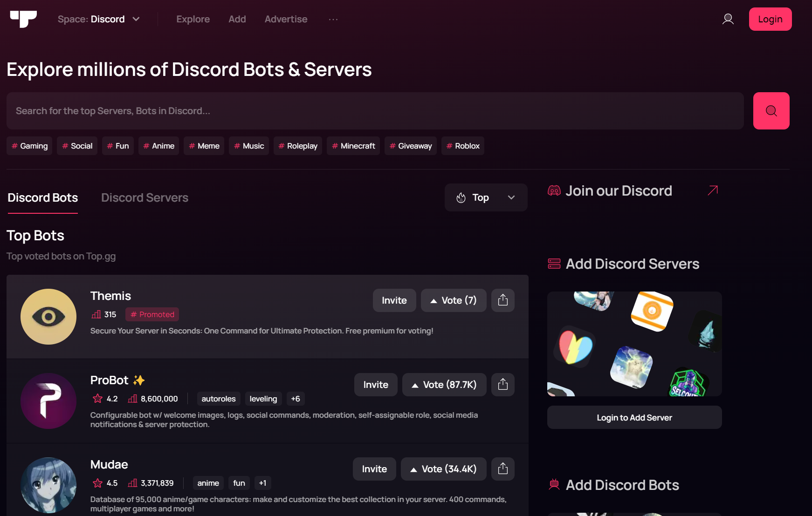Click ProBot server count bar icon

(133, 399)
